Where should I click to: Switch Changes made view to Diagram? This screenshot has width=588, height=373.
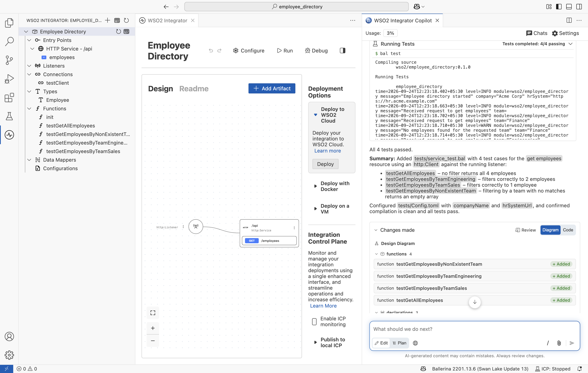point(550,230)
